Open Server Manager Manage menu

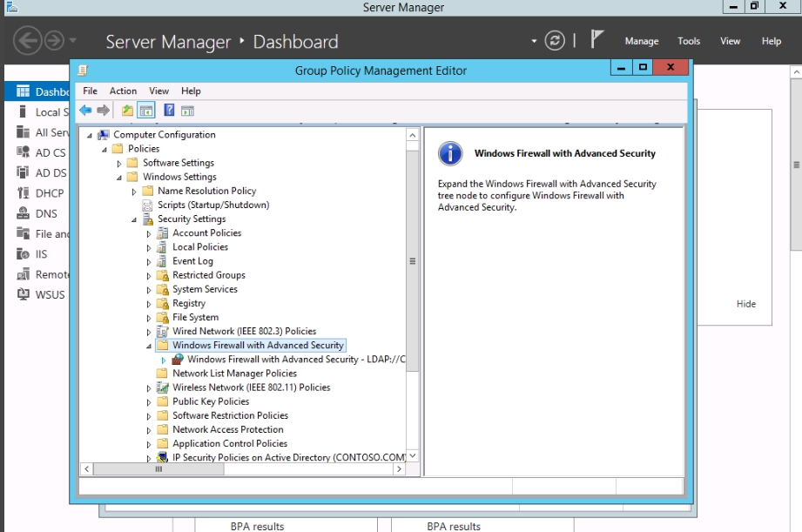[x=642, y=41]
